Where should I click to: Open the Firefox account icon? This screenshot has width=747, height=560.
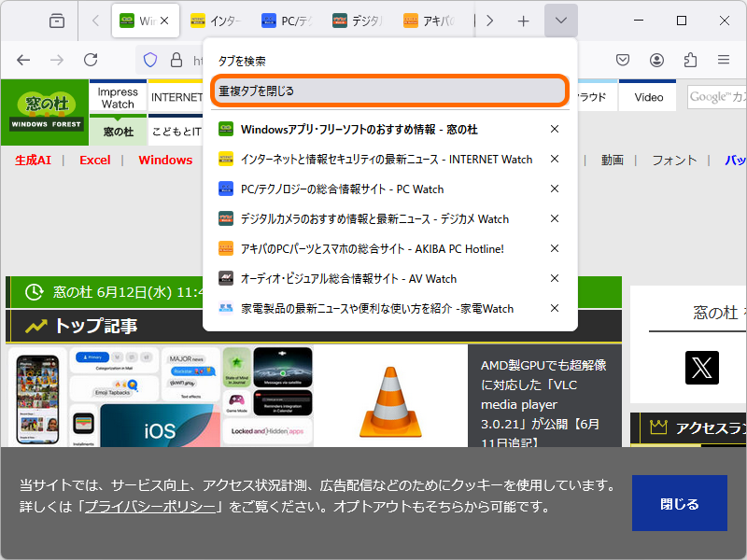[656, 59]
